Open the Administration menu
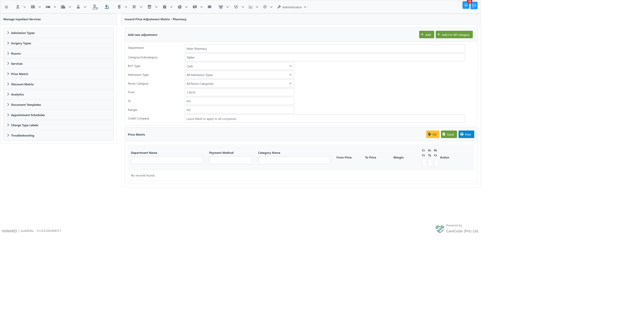Image resolution: width=644 pixels, height=310 pixels. coord(292,7)
